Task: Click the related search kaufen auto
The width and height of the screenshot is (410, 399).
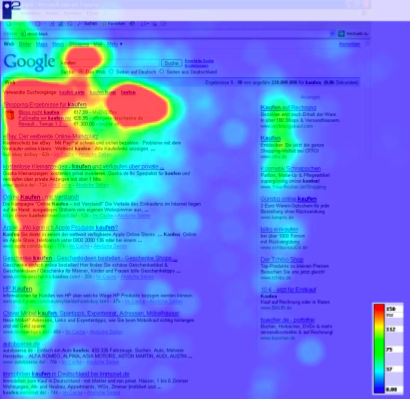Action: [72, 92]
